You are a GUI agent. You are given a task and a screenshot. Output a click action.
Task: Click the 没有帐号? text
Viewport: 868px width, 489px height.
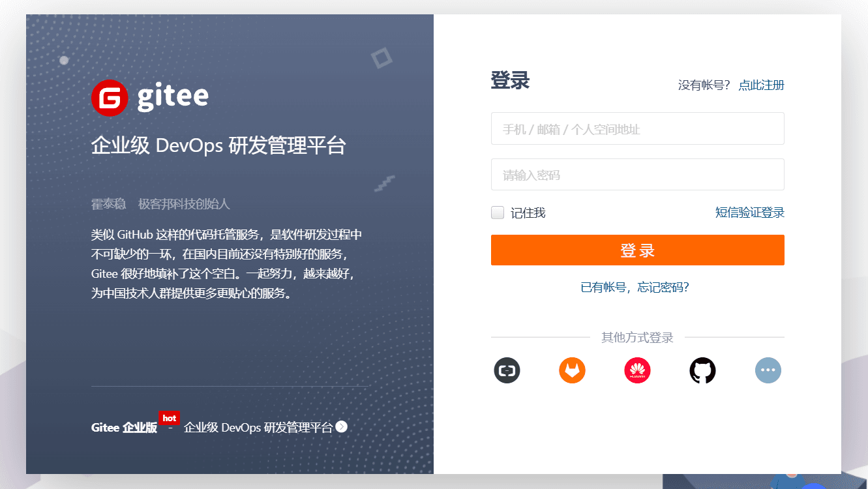click(x=704, y=85)
